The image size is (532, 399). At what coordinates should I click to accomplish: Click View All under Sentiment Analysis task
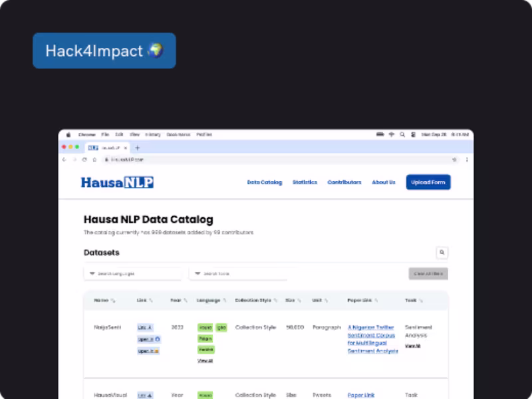click(x=412, y=346)
